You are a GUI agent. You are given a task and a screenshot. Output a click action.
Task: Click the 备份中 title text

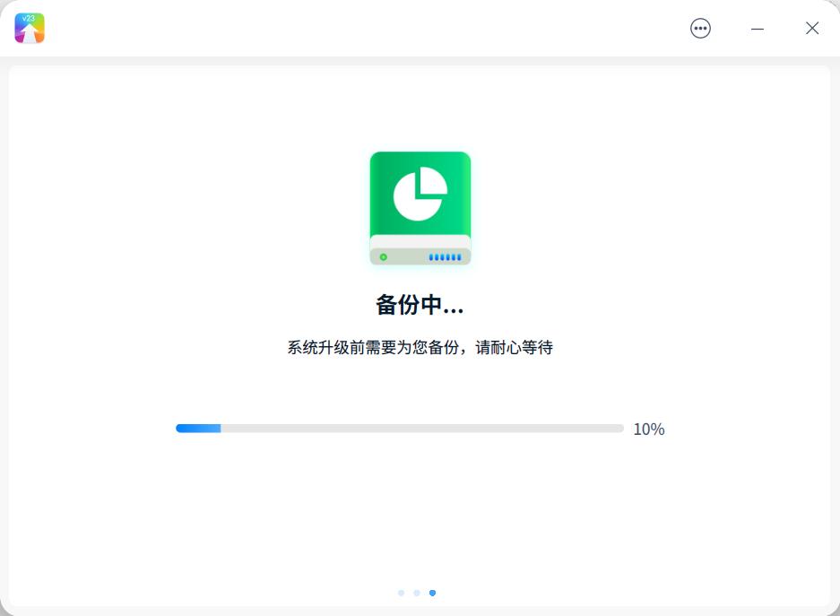[420, 304]
